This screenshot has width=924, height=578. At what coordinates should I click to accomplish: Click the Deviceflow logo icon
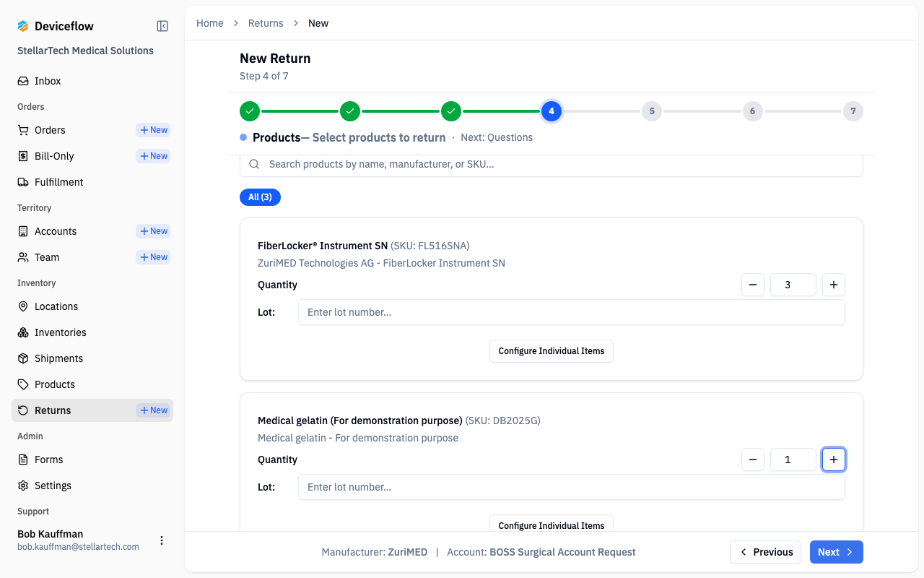pyautogui.click(x=23, y=26)
